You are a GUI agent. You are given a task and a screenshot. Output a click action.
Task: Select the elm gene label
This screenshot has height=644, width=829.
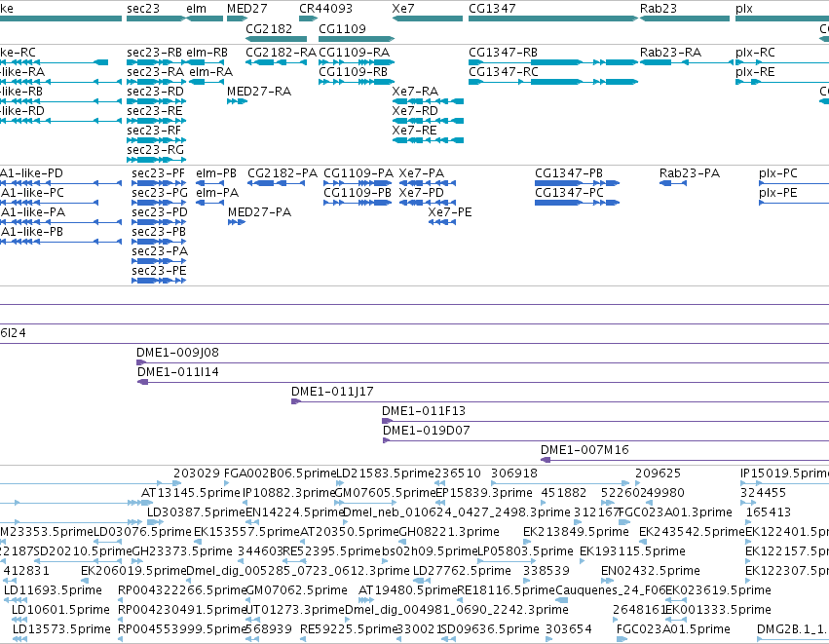(196, 9)
